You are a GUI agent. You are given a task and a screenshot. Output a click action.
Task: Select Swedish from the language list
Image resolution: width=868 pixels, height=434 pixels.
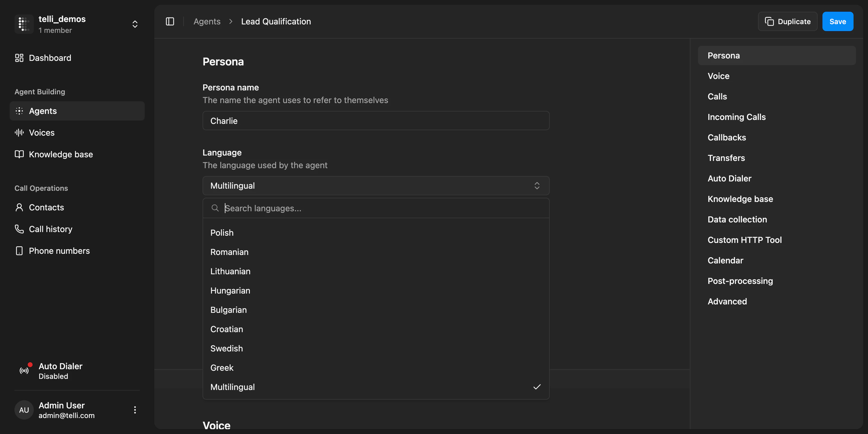226,348
